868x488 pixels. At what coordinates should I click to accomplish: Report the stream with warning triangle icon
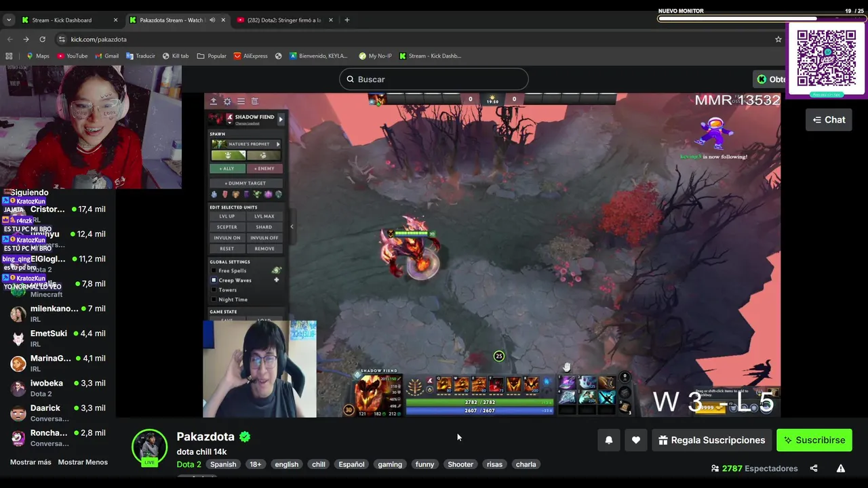tap(841, 468)
